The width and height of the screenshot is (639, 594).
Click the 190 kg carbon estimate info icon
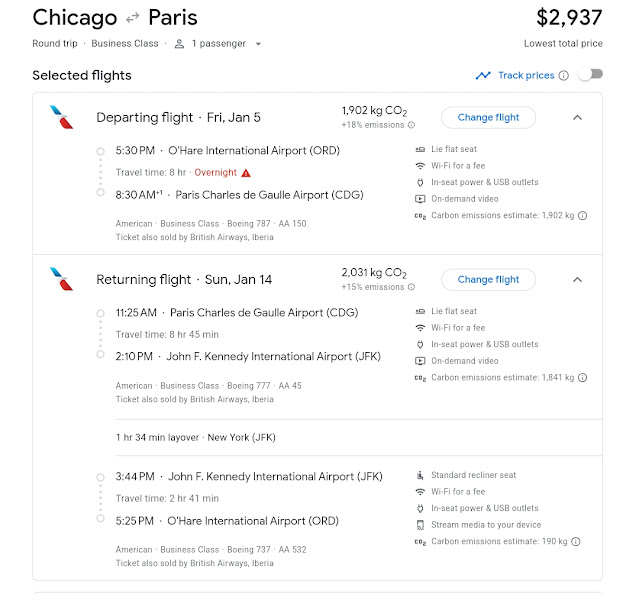click(576, 541)
